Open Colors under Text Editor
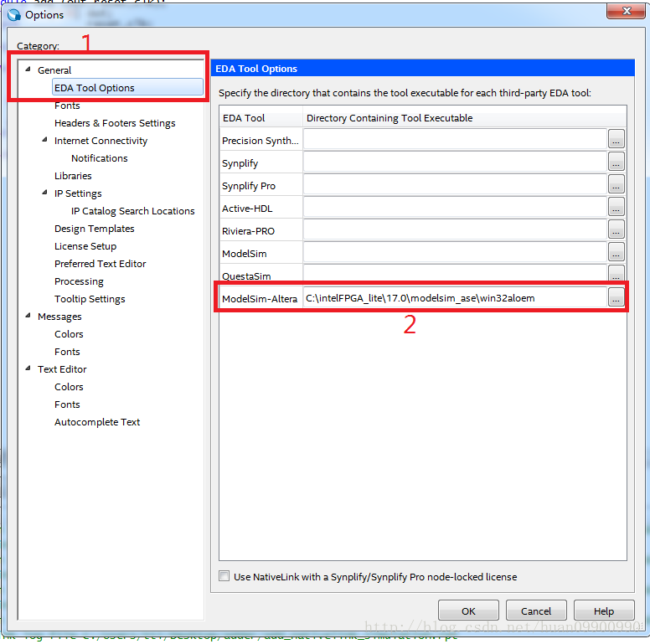This screenshot has height=644, width=650. (69, 387)
